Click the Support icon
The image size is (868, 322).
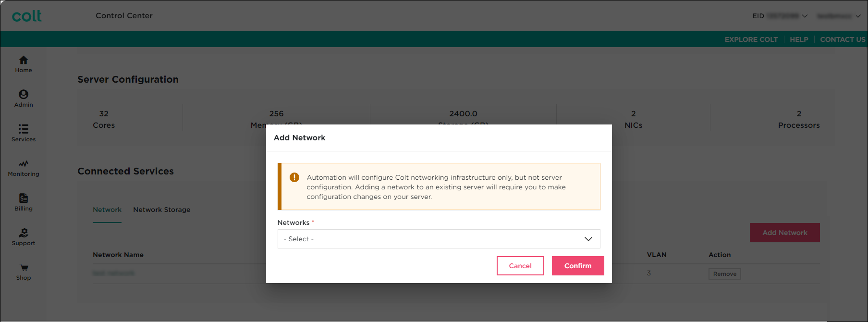click(24, 233)
